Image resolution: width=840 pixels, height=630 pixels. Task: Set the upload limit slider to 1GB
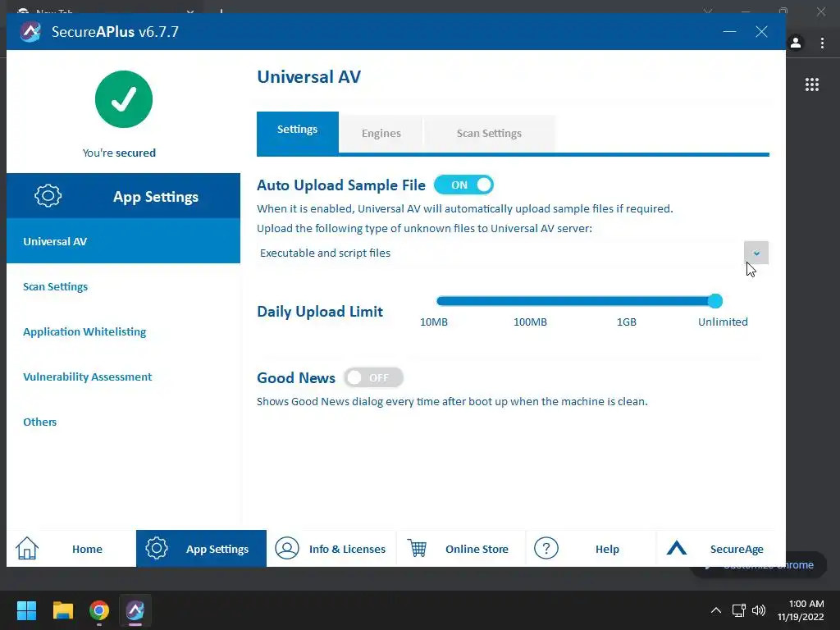coord(626,300)
